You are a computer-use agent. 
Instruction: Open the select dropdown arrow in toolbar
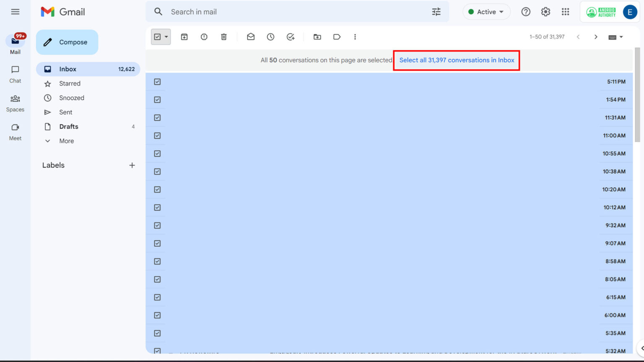[x=166, y=37]
